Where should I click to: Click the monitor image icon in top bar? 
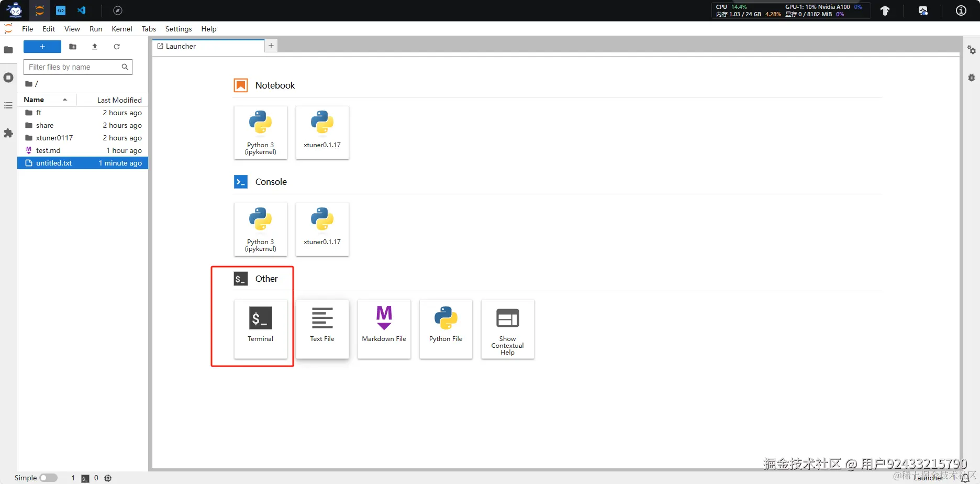[923, 10]
